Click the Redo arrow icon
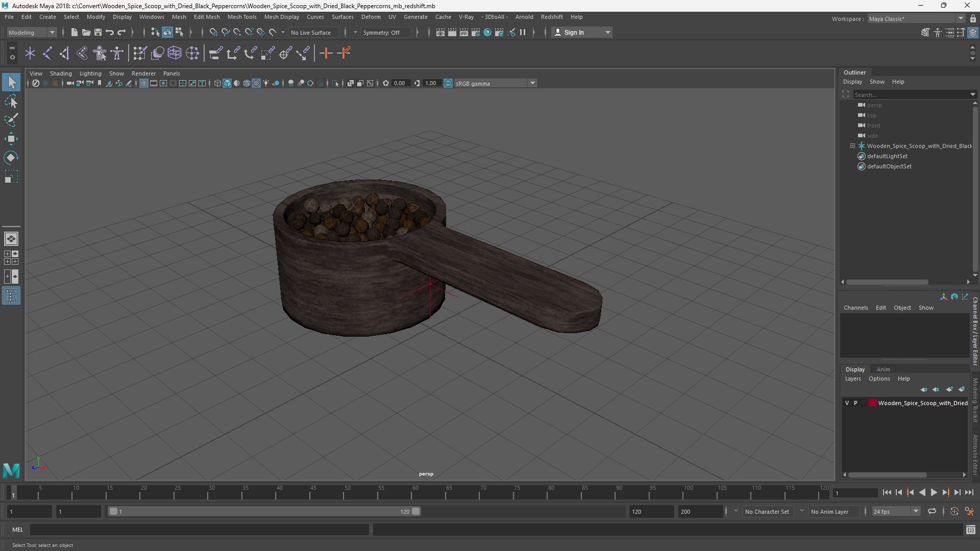Screen dimensions: 980x551 click(121, 32)
